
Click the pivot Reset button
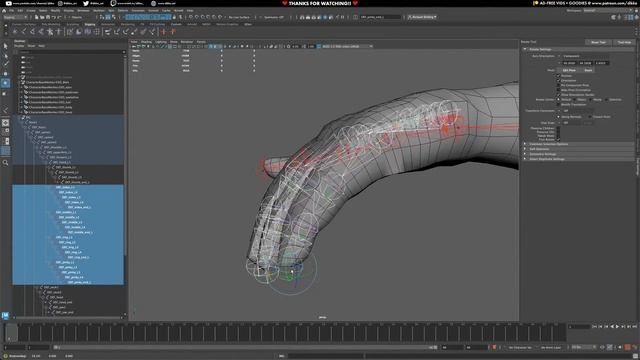click(588, 70)
